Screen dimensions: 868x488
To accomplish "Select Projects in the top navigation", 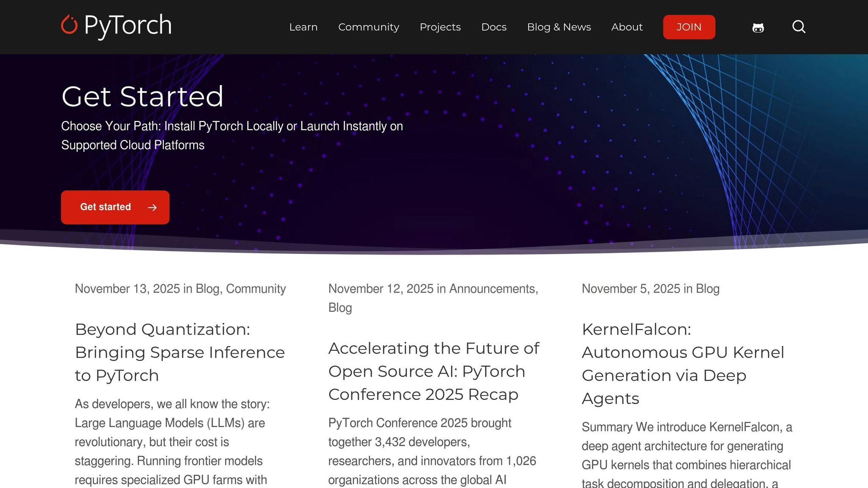I will (x=440, y=27).
